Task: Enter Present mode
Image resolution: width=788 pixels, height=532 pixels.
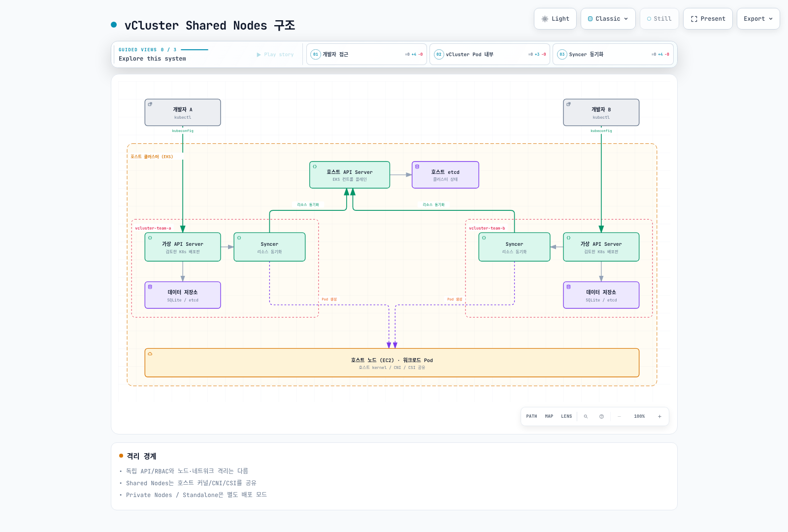Action: [708, 19]
